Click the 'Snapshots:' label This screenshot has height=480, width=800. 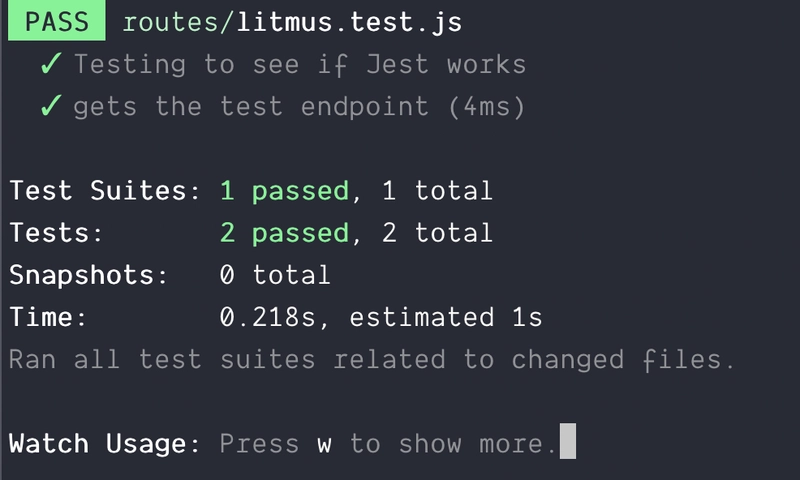click(89, 275)
